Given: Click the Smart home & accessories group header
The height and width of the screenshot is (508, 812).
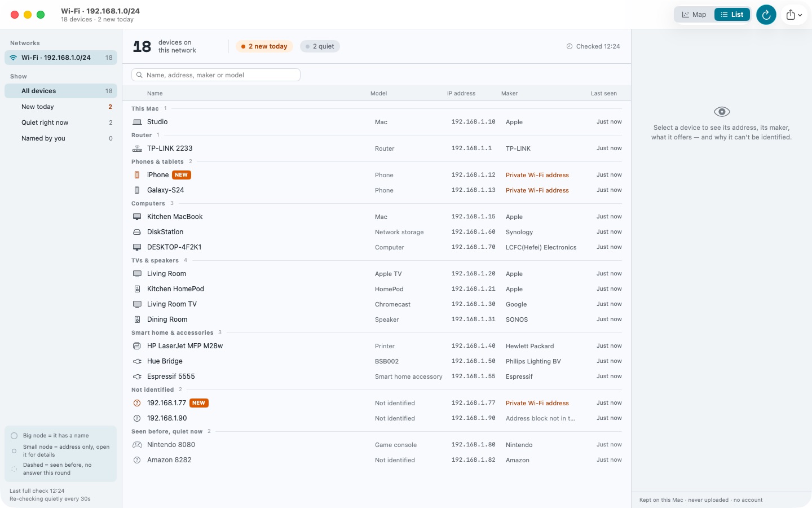Looking at the screenshot, I should [173, 333].
